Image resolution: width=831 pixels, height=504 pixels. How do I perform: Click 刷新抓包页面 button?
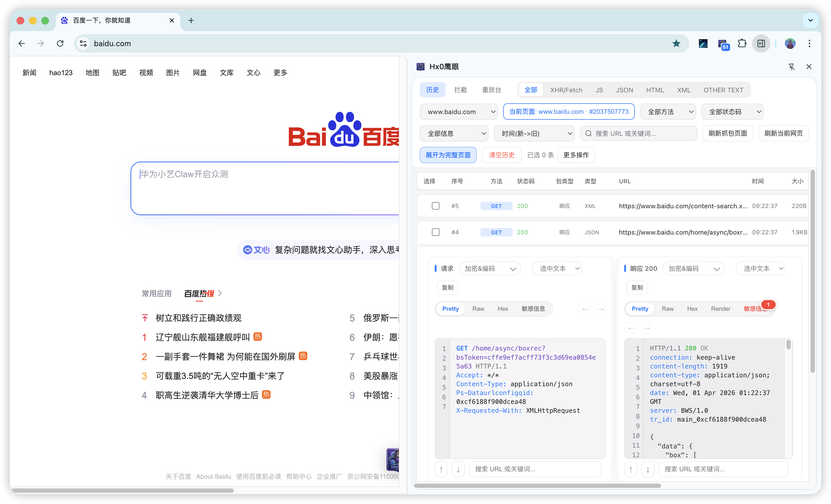(728, 133)
